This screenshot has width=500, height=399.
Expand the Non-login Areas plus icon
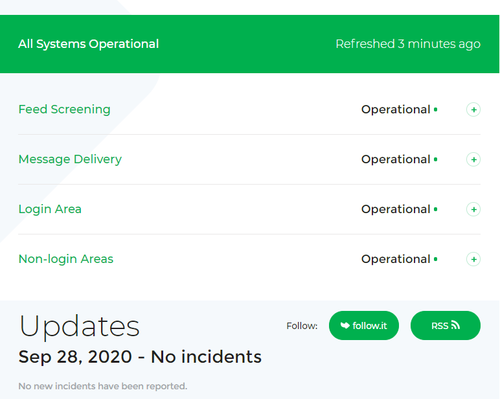(473, 259)
